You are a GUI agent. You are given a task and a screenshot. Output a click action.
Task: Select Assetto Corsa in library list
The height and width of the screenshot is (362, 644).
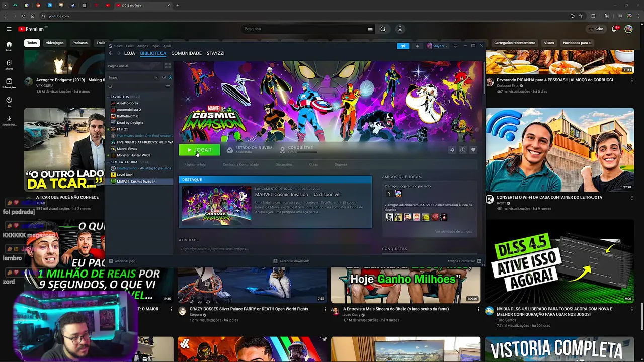(x=127, y=103)
